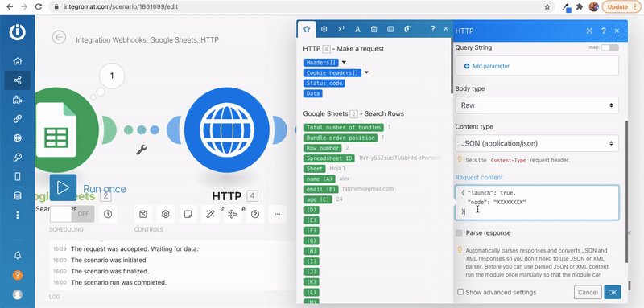The width and height of the screenshot is (644, 308).
Task: Click into Request content text field
Action: [537, 203]
